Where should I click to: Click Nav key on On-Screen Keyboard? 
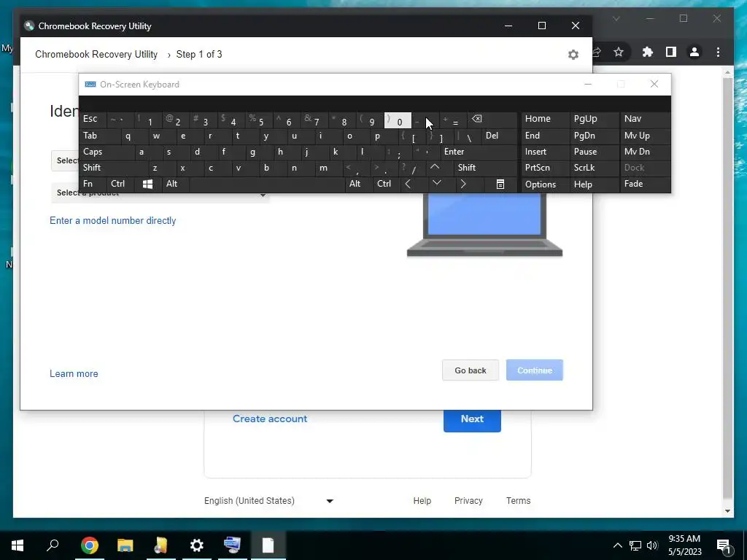[x=645, y=120]
